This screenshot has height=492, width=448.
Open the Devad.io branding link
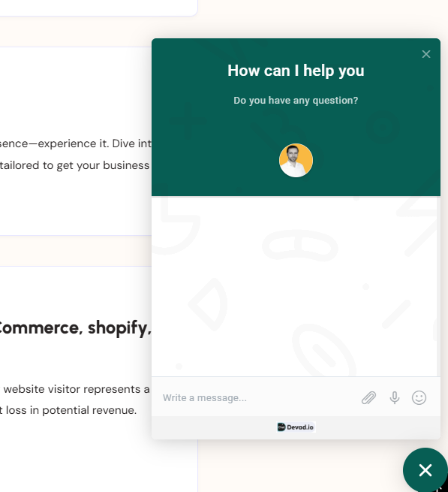(296, 427)
